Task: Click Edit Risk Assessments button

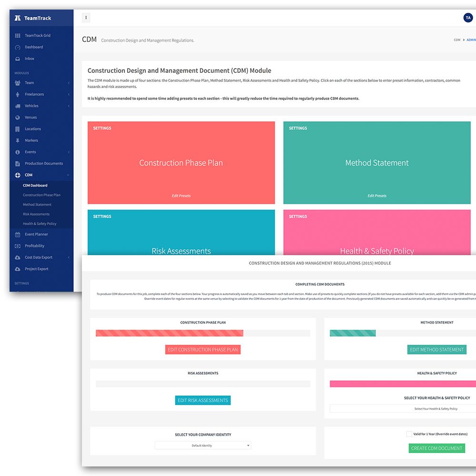Action: 203,400
